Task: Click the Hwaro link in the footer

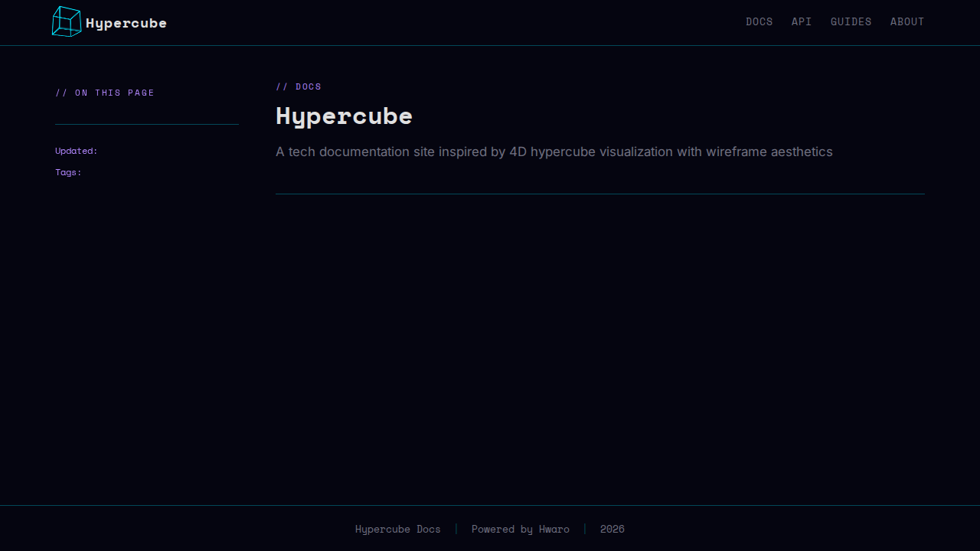Action: coord(554,529)
